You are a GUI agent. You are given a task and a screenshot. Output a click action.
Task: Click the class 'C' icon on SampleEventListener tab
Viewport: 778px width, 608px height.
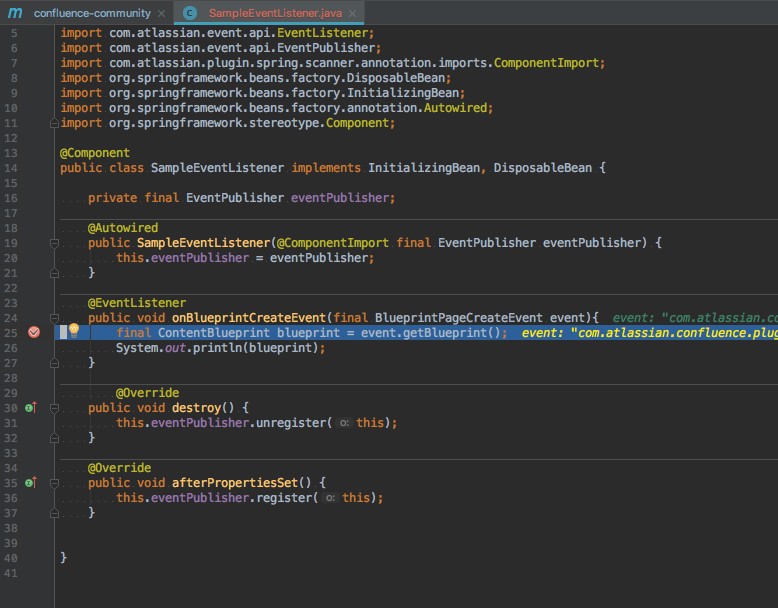190,13
